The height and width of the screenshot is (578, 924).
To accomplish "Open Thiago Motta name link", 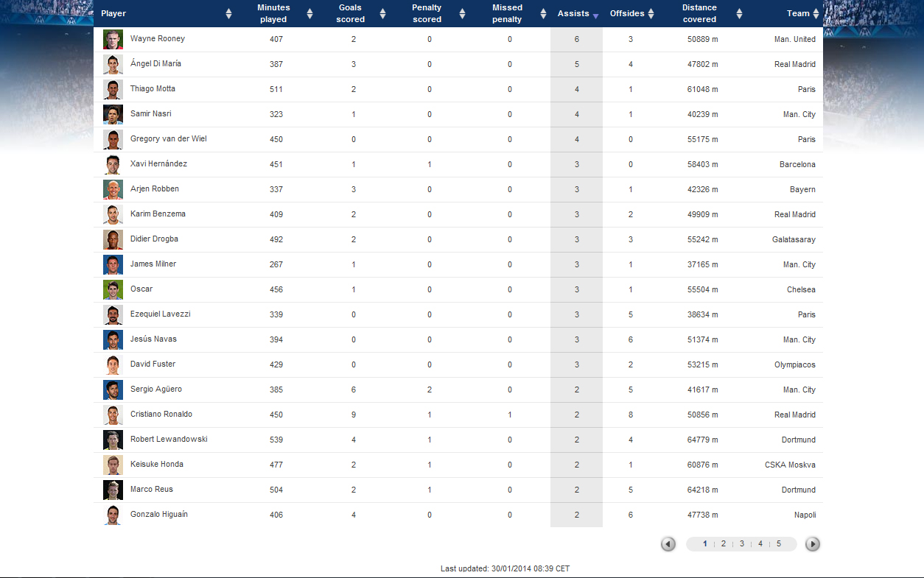I will pos(153,88).
